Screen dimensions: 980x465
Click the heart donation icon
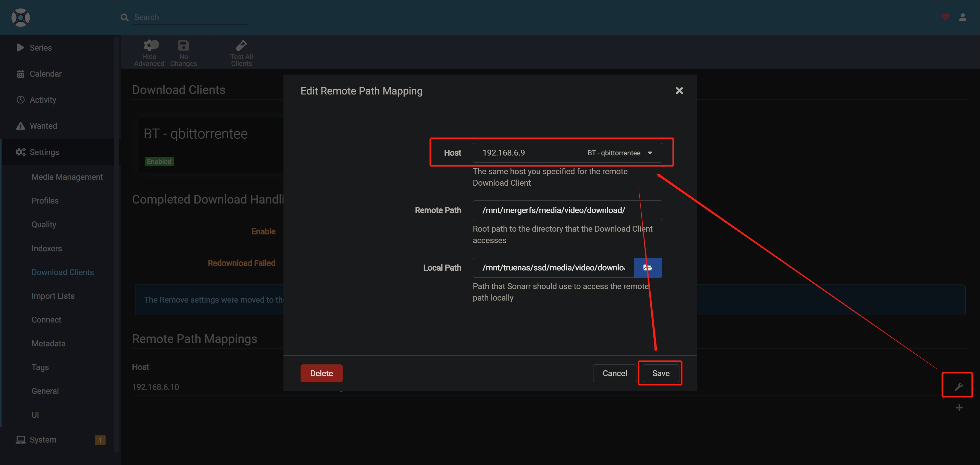click(945, 17)
